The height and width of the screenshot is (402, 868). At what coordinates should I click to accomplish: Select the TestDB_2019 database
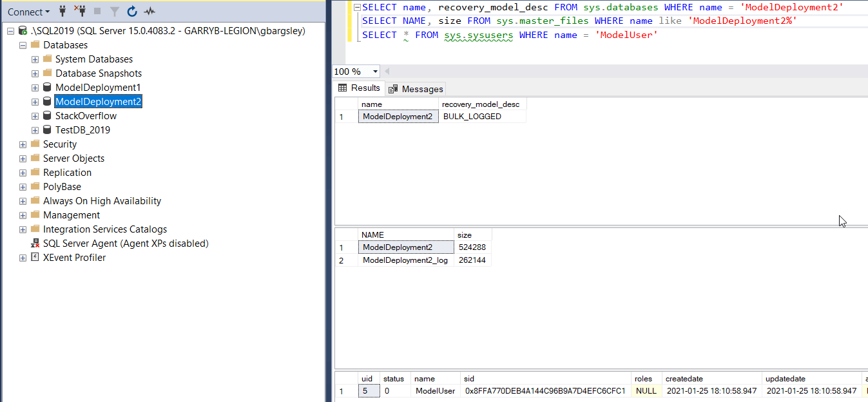coord(82,130)
